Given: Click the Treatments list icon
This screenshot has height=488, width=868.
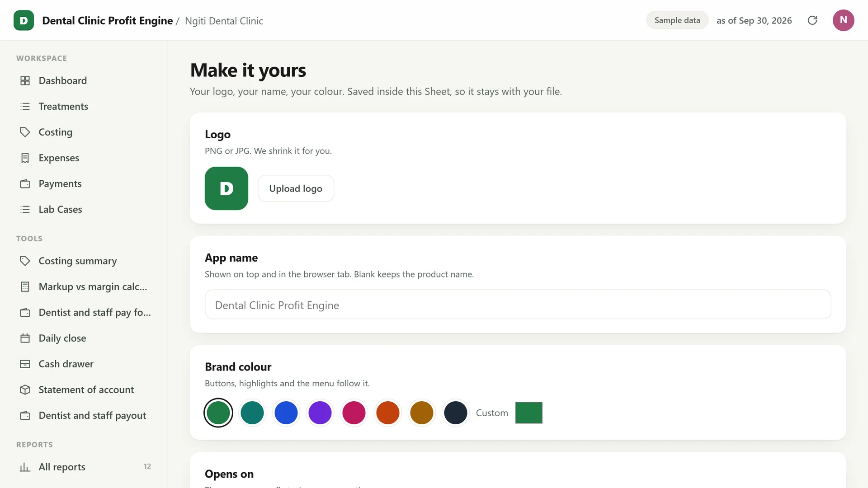Looking at the screenshot, I should (x=25, y=106).
